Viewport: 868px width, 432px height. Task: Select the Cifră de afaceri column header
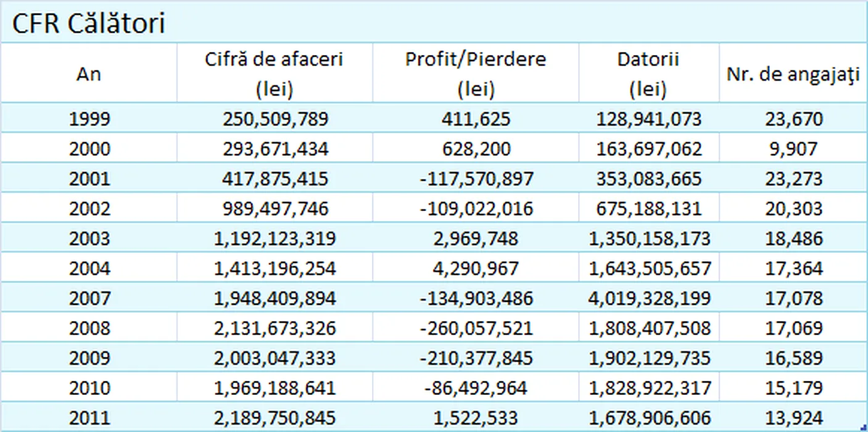(274, 74)
